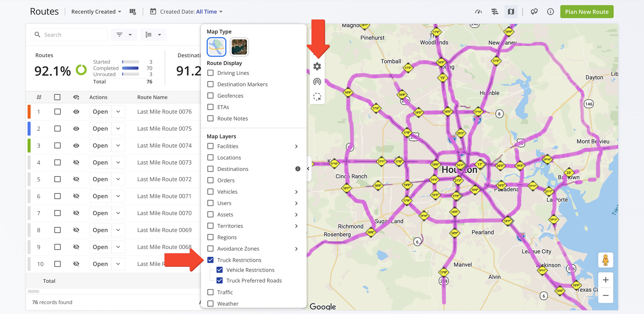Open Last Mile Route 0075
This screenshot has height=314, width=644.
(100, 129)
